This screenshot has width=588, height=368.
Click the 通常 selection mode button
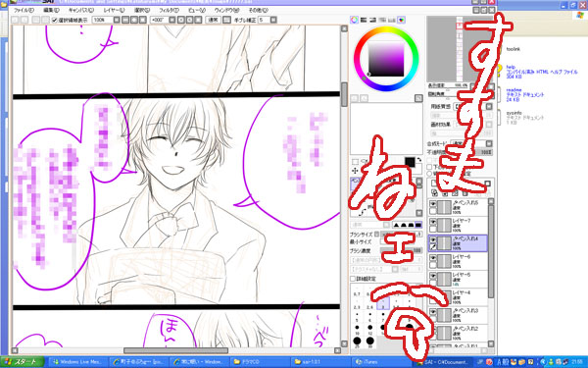pyautogui.click(x=213, y=20)
